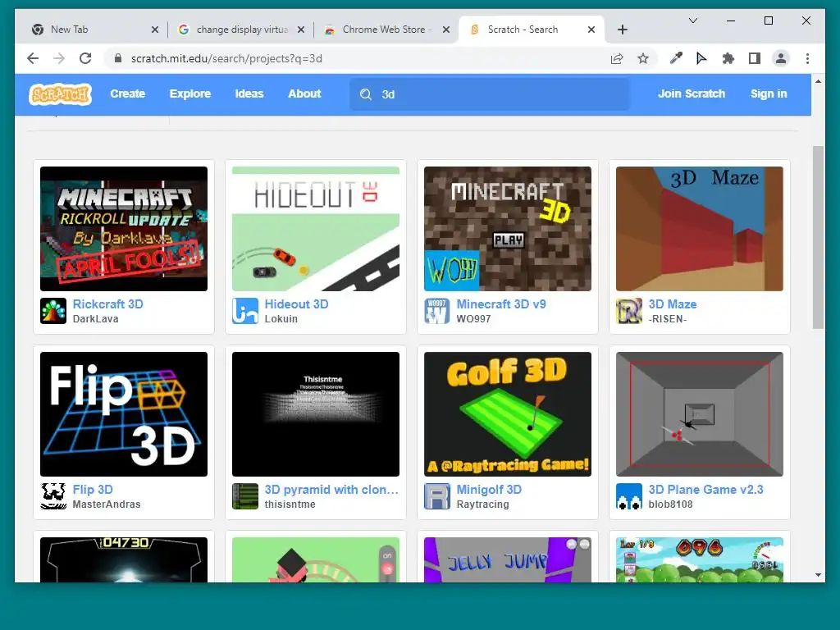840x630 pixels.
Task: Click blob8108's avatar icon
Action: tap(628, 496)
